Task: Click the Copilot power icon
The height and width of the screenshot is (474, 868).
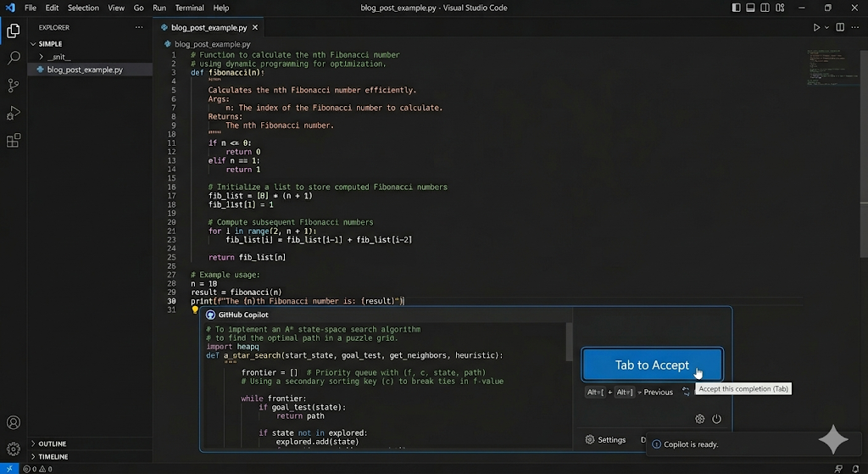Action: [716, 419]
